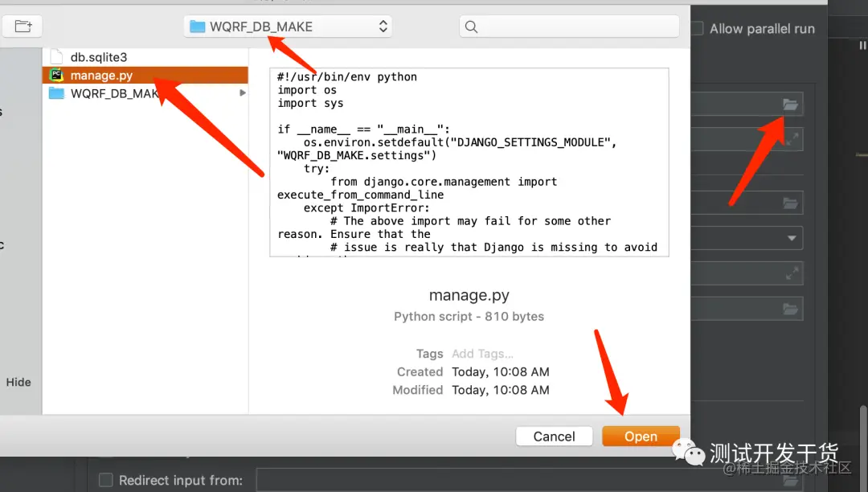Select the db.sqlite3 file
Image resolution: width=868 pixels, height=492 pixels.
145,57
